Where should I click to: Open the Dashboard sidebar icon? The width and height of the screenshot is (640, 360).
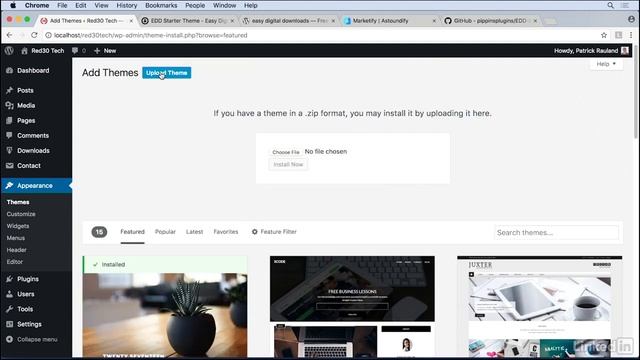tap(9, 71)
